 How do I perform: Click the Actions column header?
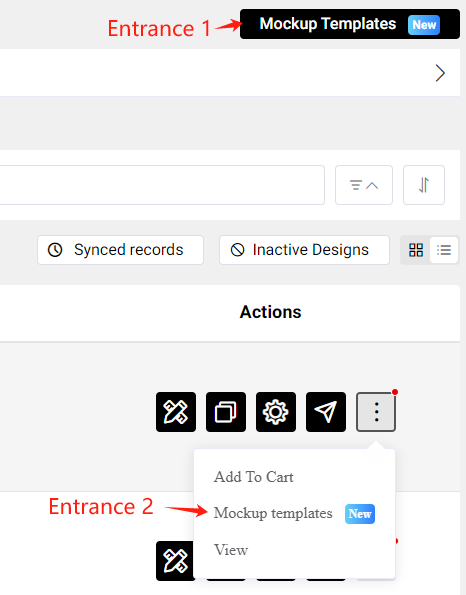271,312
